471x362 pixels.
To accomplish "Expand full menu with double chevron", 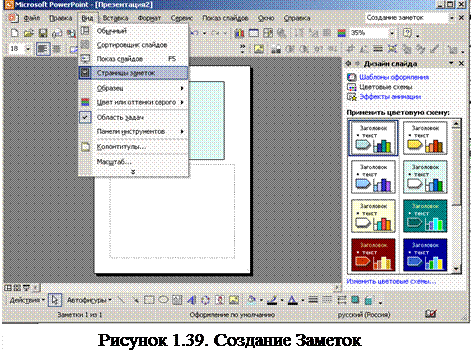I will coord(133,172).
